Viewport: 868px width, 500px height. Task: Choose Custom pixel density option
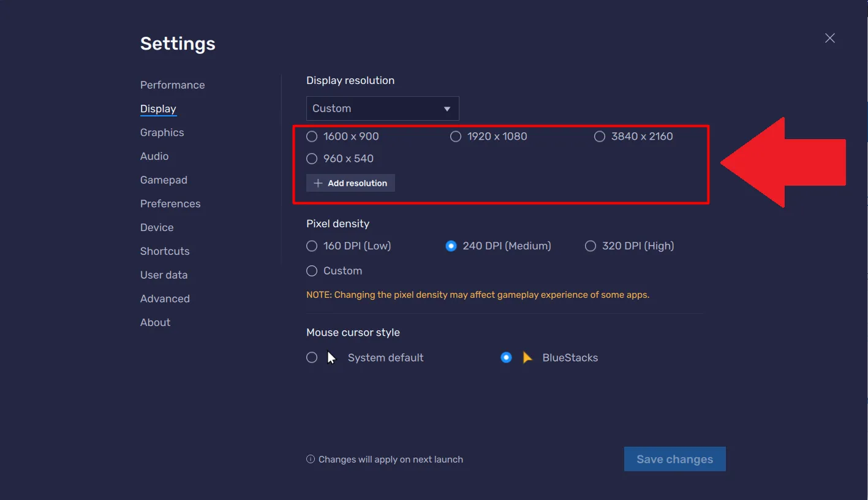(312, 271)
